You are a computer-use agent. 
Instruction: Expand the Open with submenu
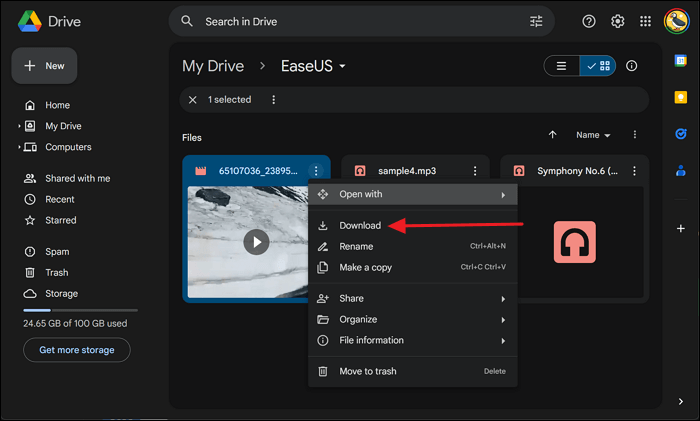coord(412,194)
